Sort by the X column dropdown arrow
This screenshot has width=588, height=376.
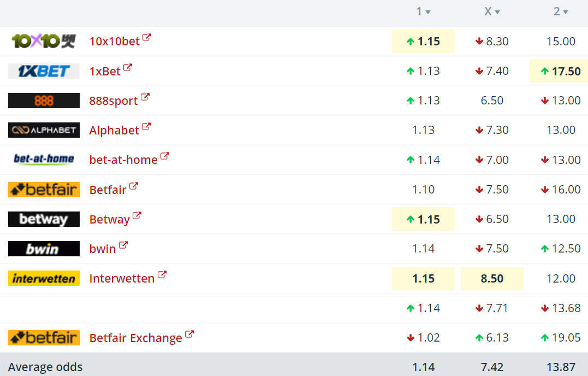pyautogui.click(x=497, y=12)
